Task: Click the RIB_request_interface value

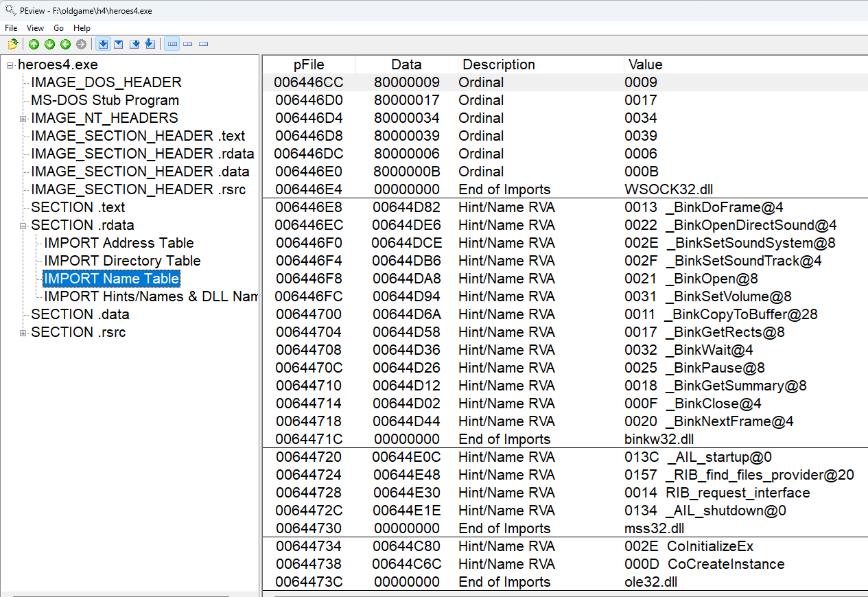Action: (x=738, y=493)
